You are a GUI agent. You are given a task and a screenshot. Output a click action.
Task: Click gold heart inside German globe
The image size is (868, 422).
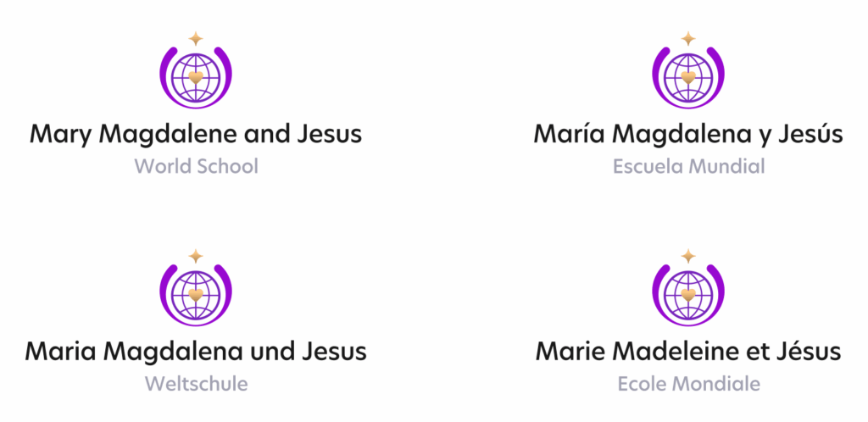pyautogui.click(x=196, y=295)
